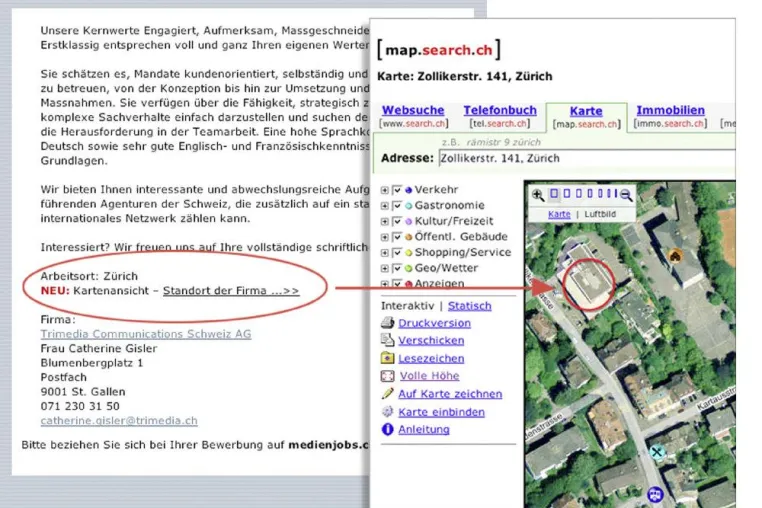Click the cyan Gastronomie category dot
This screenshot has height=508, width=762.
click(409, 206)
